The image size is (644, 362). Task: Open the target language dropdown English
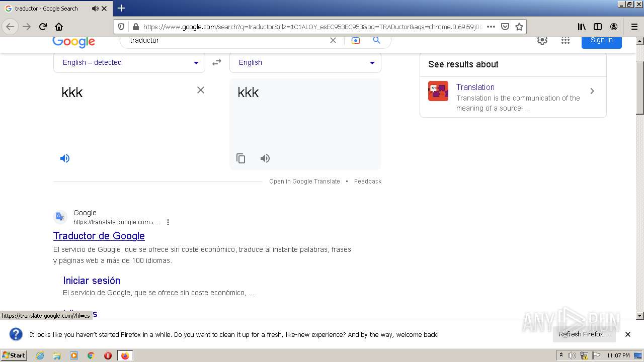[305, 62]
